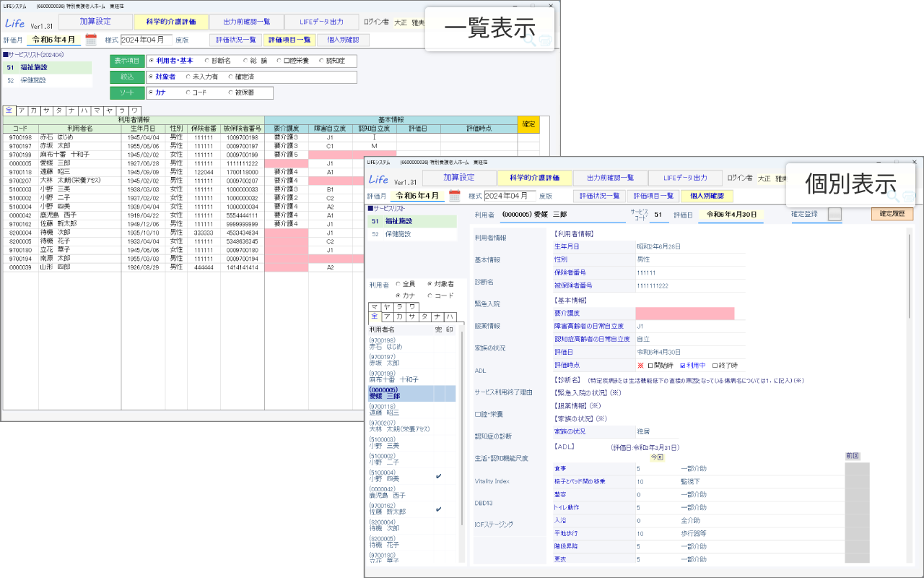
Task: Jump to Vitality Index section
Action: [492, 480]
